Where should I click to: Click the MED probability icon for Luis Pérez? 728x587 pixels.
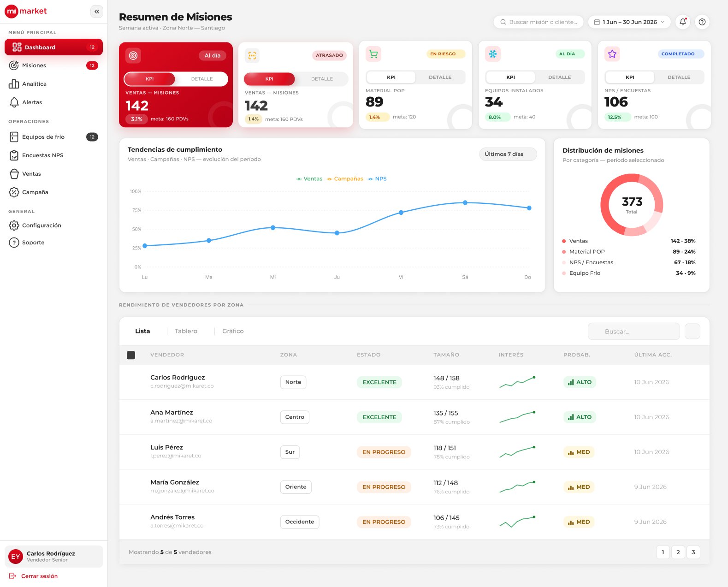pyautogui.click(x=571, y=452)
